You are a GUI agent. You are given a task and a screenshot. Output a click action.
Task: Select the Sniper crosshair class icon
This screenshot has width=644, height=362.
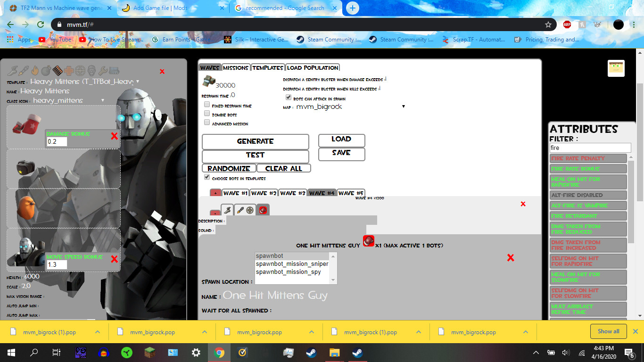[x=80, y=71]
